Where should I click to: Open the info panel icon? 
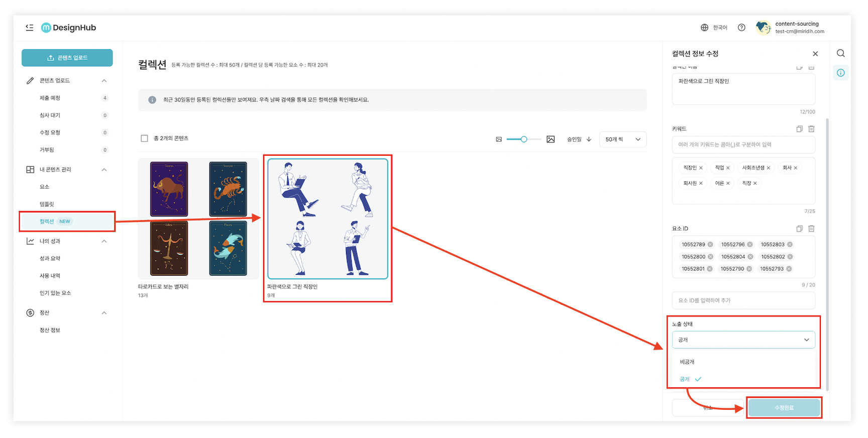[x=840, y=73]
